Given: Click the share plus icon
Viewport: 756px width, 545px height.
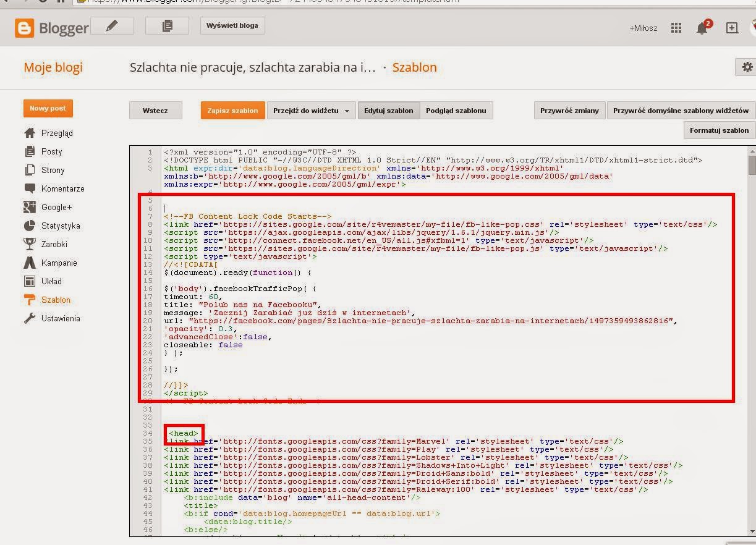Looking at the screenshot, I should [x=732, y=28].
